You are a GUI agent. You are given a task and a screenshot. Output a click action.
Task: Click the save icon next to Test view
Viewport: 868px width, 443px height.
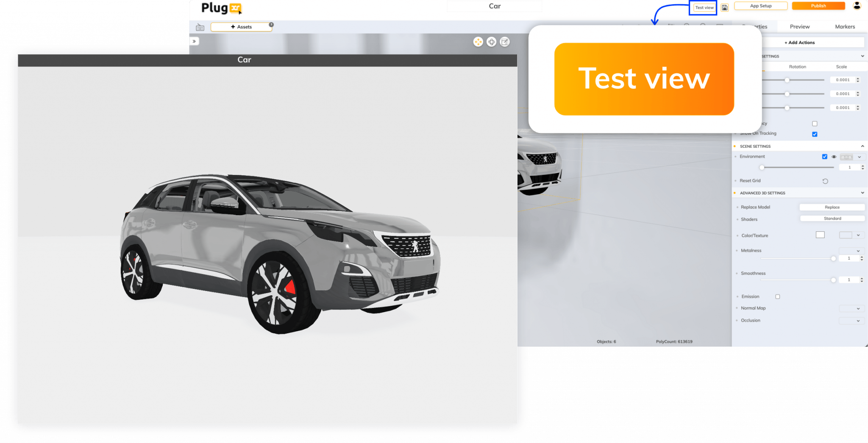[725, 8]
